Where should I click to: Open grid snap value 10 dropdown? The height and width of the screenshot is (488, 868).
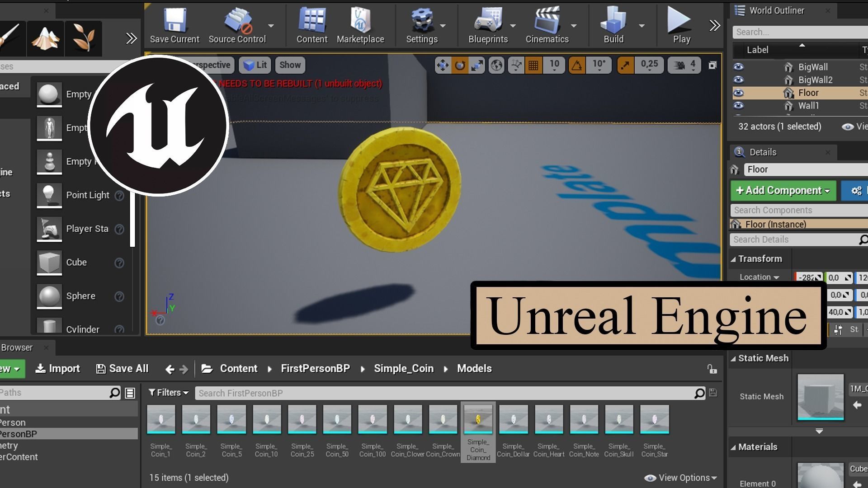click(x=554, y=65)
